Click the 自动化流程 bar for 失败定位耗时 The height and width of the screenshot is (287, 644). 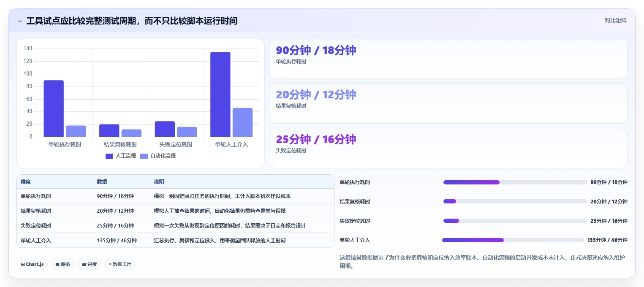[187, 132]
